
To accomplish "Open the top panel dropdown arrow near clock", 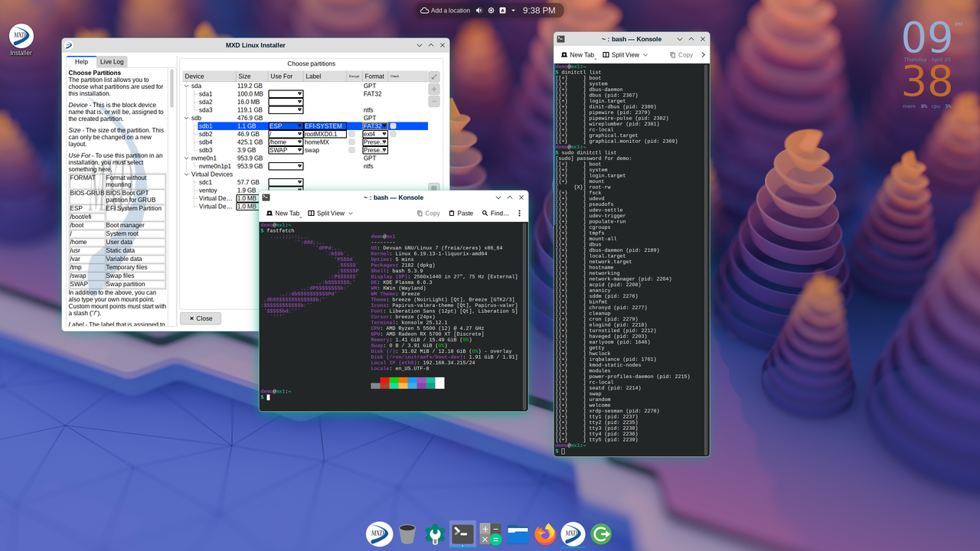I will coord(514,11).
